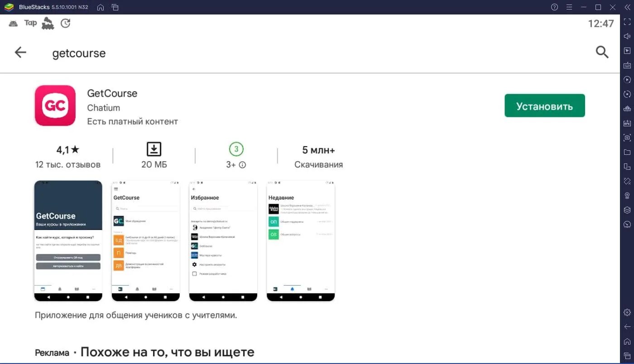The image size is (634, 364).
Task: Click the Tap status bar icon
Action: [30, 23]
